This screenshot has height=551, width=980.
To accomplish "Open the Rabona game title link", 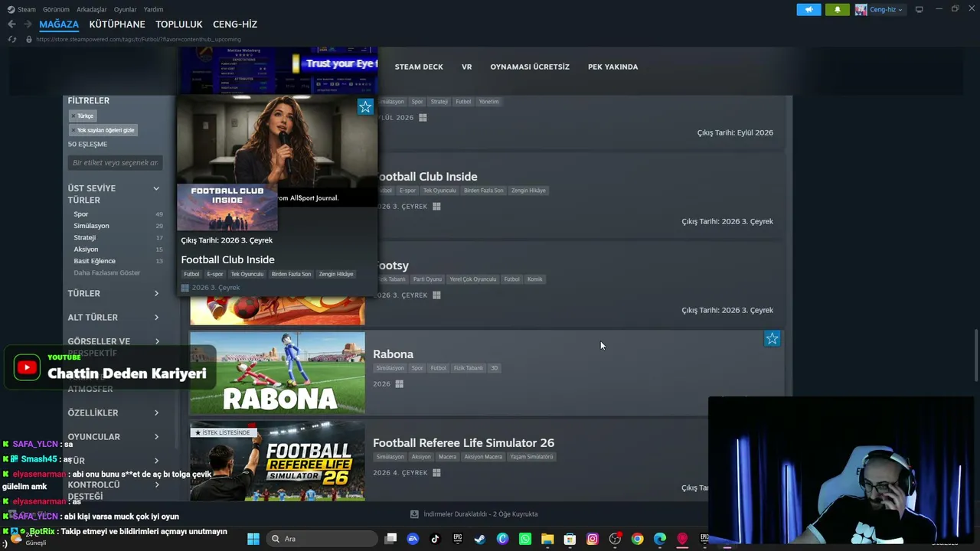I will (x=393, y=354).
